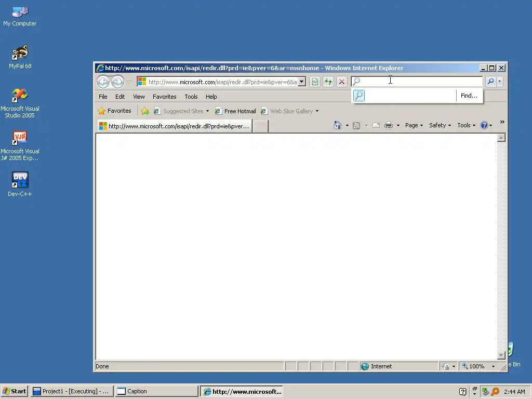Click the 100% zoom level button

pos(473,366)
